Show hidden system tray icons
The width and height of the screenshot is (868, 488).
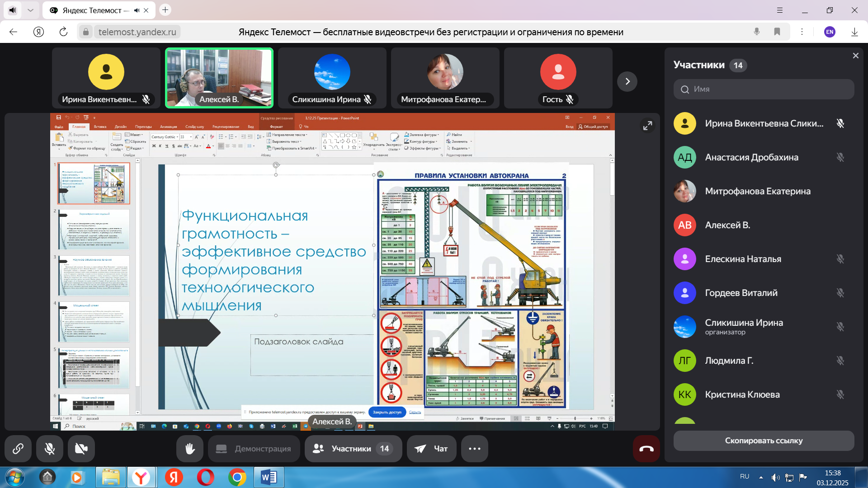coord(761,477)
